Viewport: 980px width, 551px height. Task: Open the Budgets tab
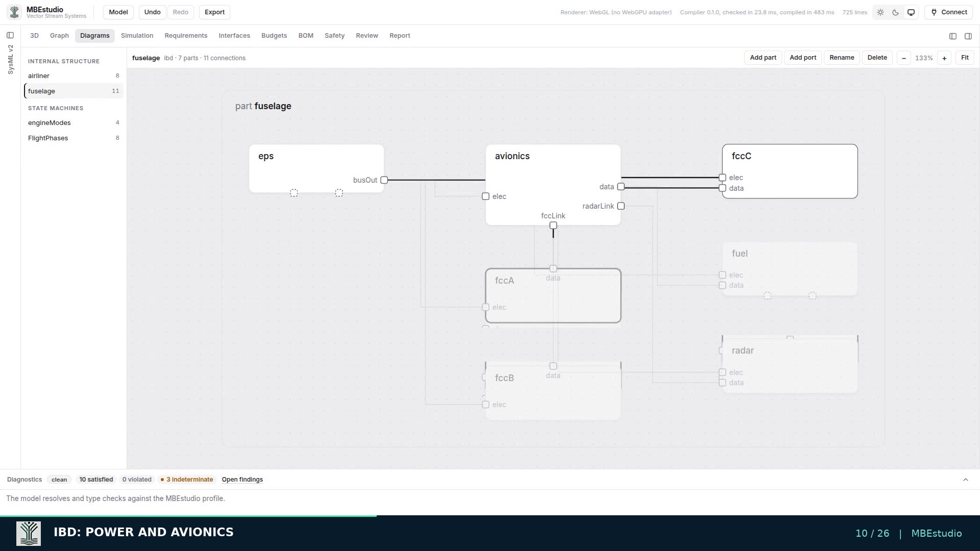274,36
